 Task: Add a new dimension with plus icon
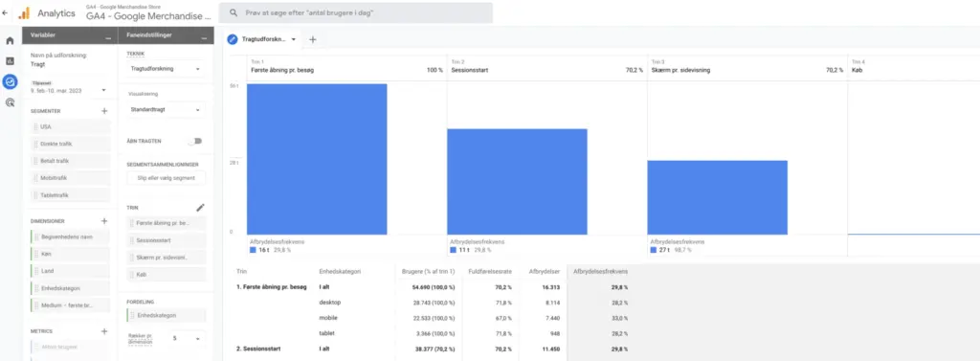tap(104, 221)
